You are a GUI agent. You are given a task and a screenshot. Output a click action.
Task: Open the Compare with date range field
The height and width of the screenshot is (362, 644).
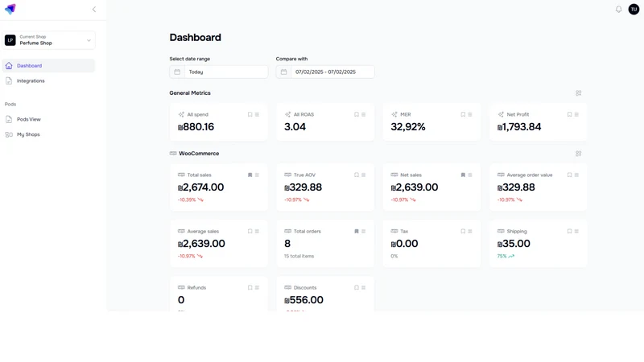(325, 72)
